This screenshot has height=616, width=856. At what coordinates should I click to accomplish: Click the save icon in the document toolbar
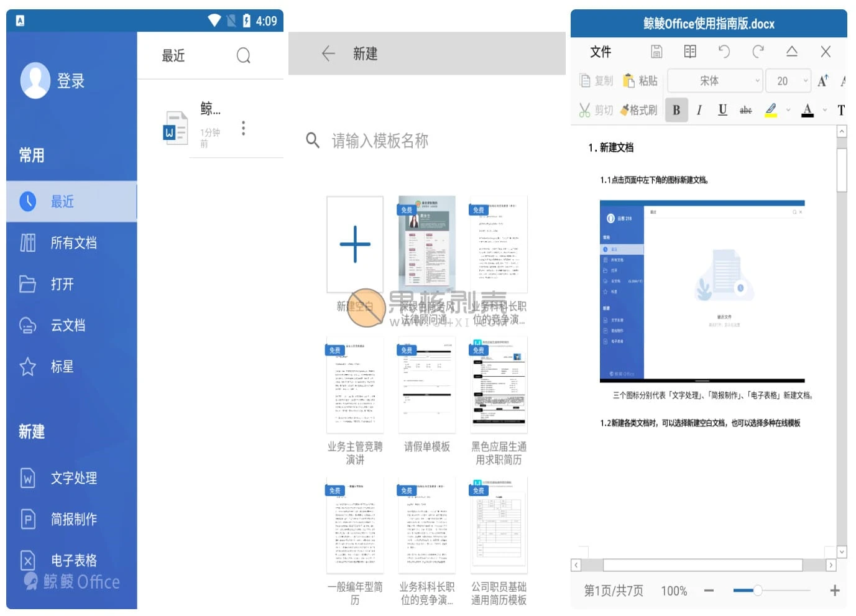coord(656,52)
